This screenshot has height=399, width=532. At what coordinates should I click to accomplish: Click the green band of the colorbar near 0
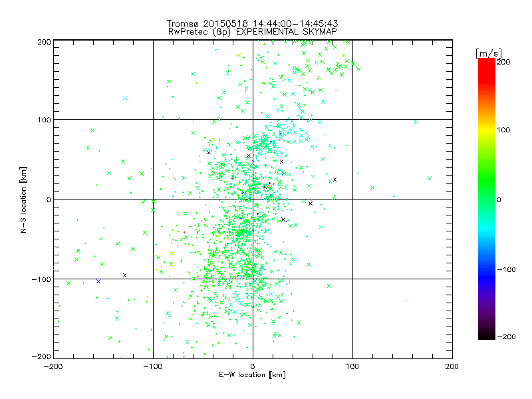[x=487, y=199]
